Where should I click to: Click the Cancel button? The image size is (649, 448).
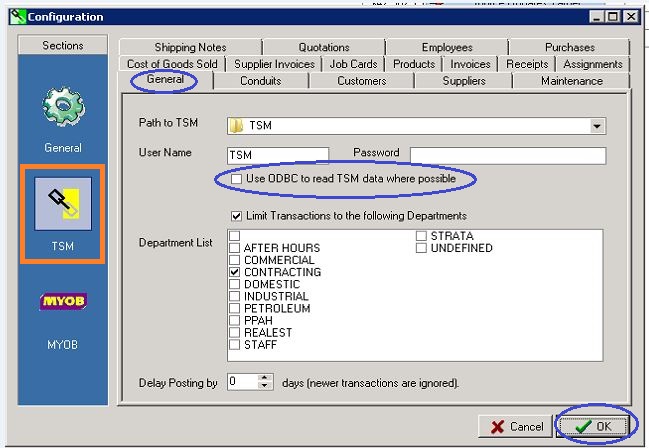pyautogui.click(x=515, y=426)
